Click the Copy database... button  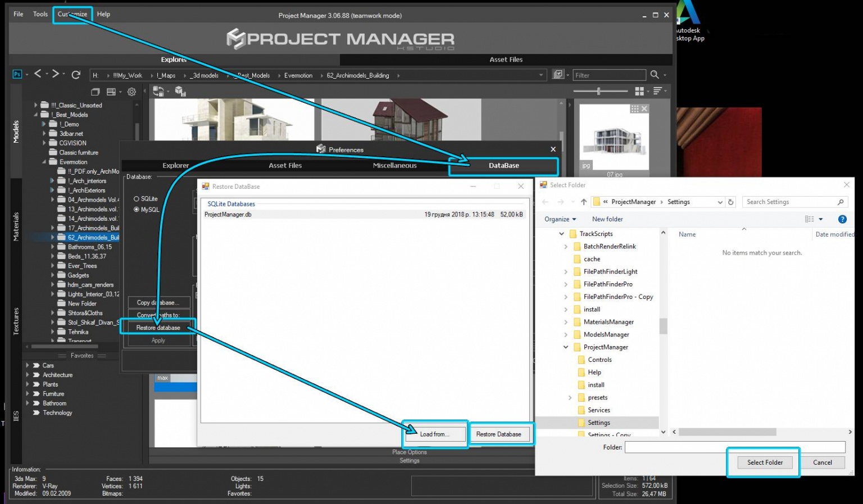tap(159, 302)
